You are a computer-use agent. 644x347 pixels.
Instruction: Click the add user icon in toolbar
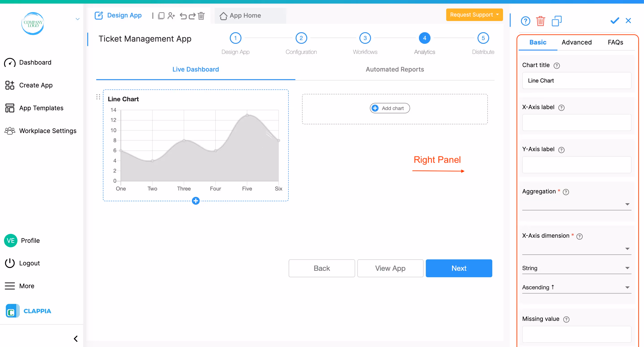(x=171, y=16)
